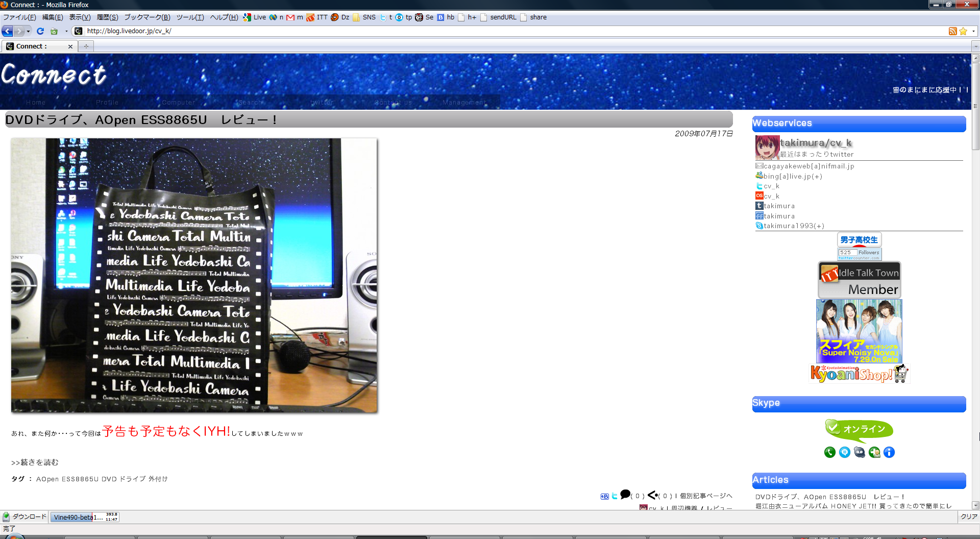This screenshot has width=980, height=539.
Task: Open the Live bookmark
Action: coord(255,17)
